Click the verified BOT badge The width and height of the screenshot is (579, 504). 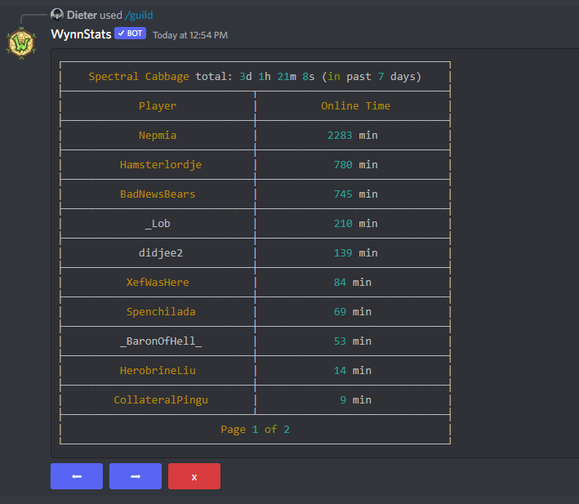[130, 33]
